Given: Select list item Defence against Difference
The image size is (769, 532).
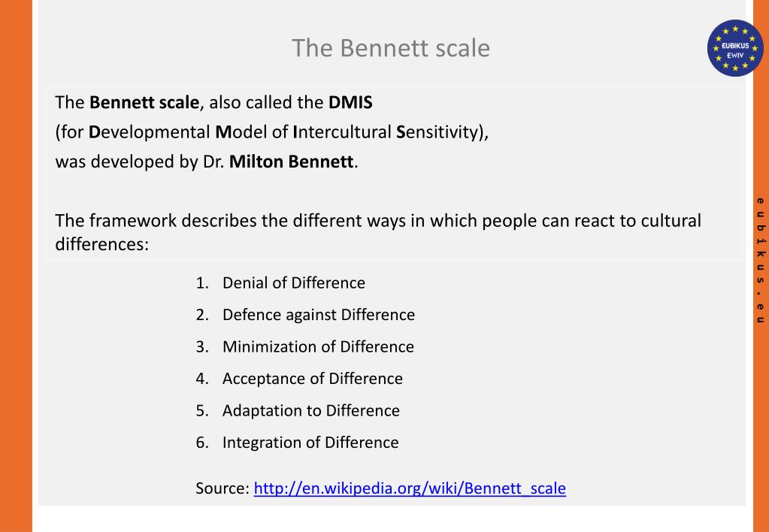Looking at the screenshot, I should click(x=319, y=315).
